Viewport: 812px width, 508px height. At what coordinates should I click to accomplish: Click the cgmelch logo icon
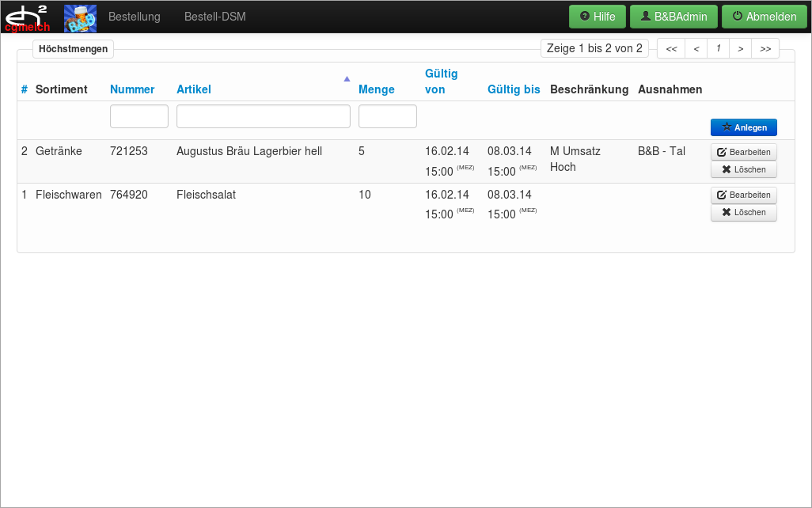[28, 17]
